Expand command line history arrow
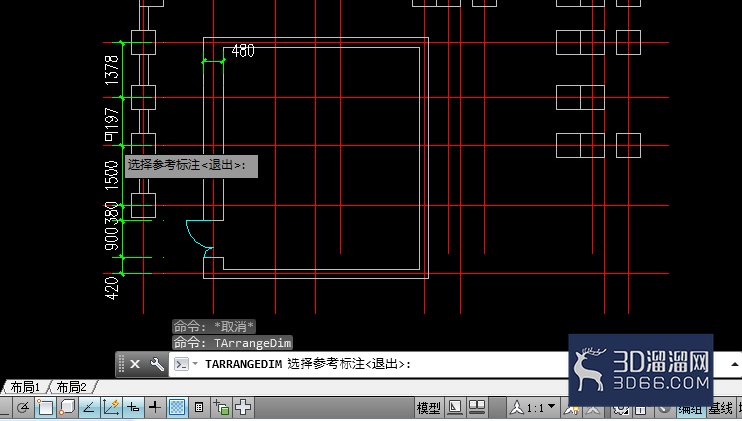The image size is (742, 421). click(x=734, y=364)
